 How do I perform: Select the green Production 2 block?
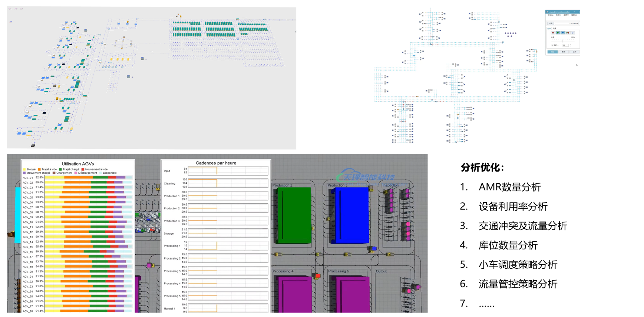[x=294, y=215]
